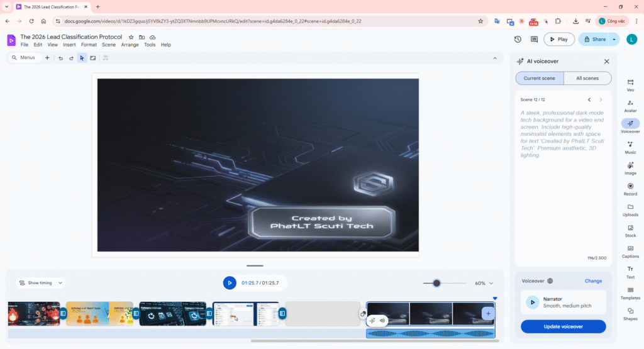Open the 60% zoom level dropdown
This screenshot has width=644, height=349.
coord(484,283)
